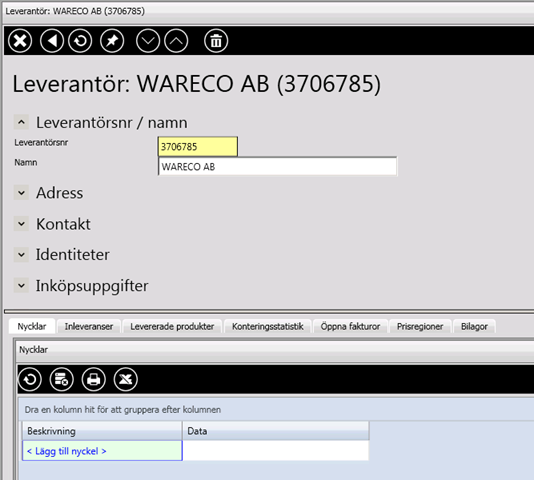Image resolution: width=534 pixels, height=480 pixels.
Task: Select the Nycklar tab
Action: (x=32, y=326)
